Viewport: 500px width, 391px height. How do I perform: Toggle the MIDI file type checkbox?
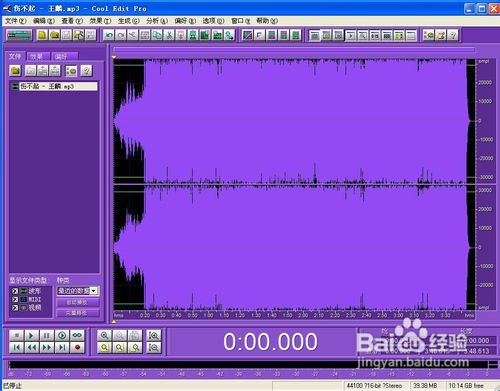[15, 299]
